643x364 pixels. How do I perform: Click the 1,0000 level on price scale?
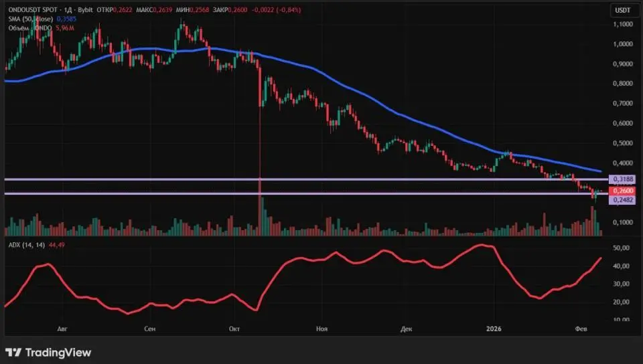[623, 44]
